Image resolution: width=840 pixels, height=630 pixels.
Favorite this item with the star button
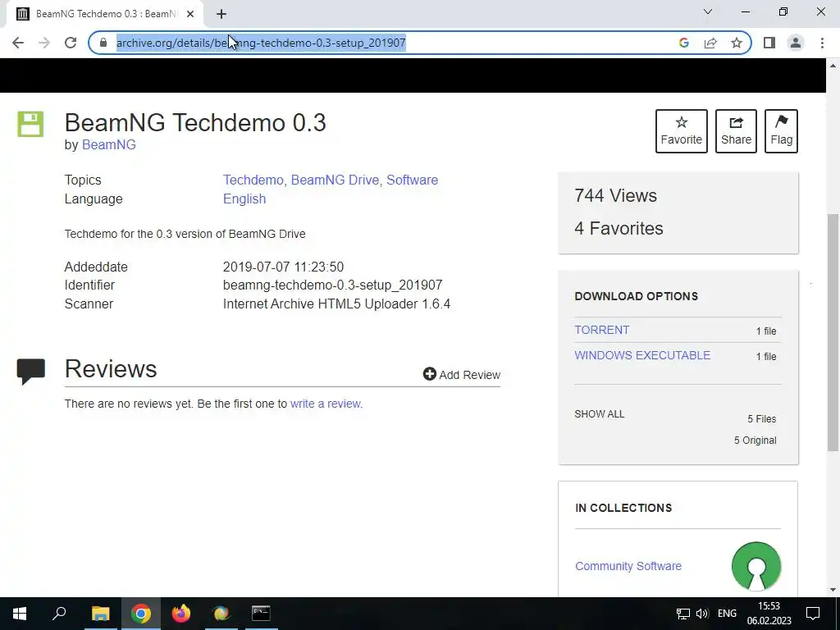click(x=682, y=131)
